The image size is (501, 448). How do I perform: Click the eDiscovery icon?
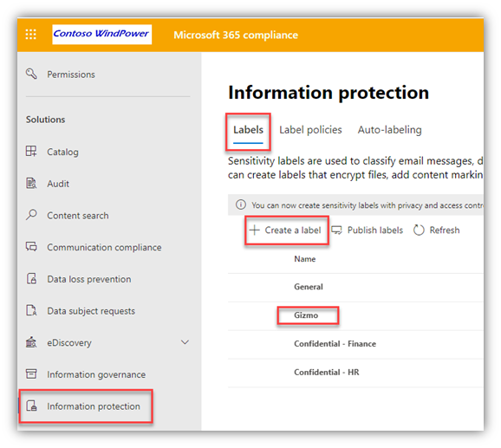31,342
